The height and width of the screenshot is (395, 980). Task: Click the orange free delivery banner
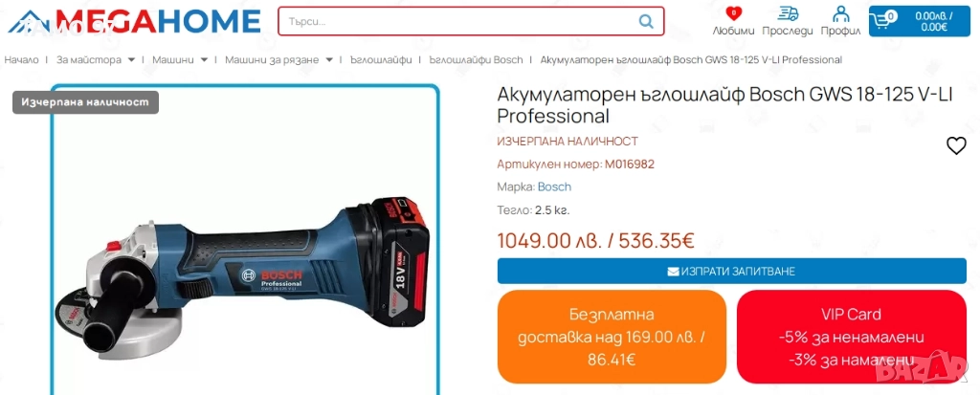612,337
